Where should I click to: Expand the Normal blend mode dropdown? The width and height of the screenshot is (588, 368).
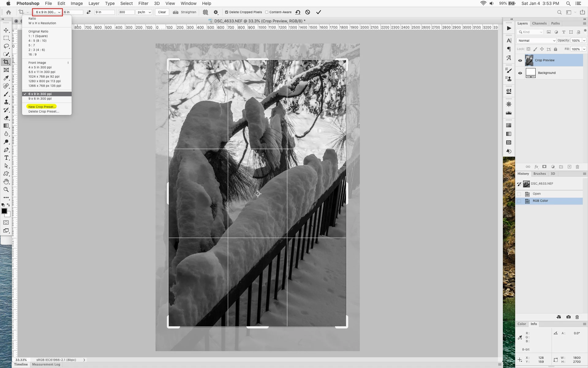pyautogui.click(x=537, y=40)
